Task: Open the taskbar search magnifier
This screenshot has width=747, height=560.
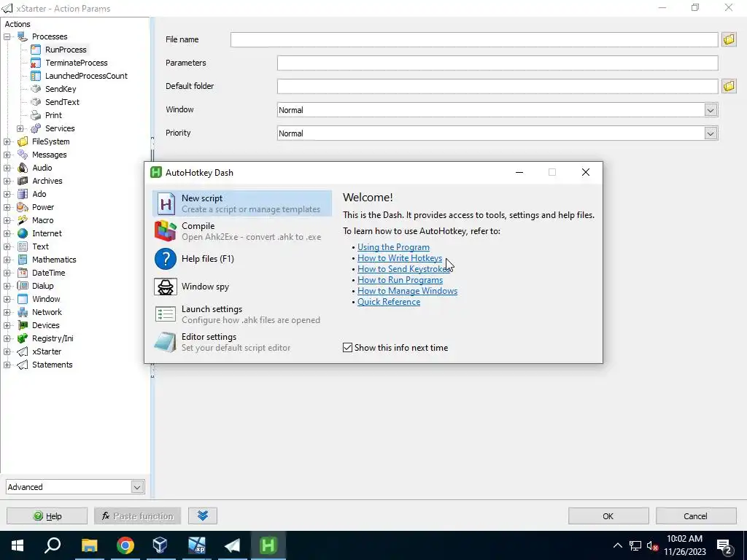Action: pos(53,545)
